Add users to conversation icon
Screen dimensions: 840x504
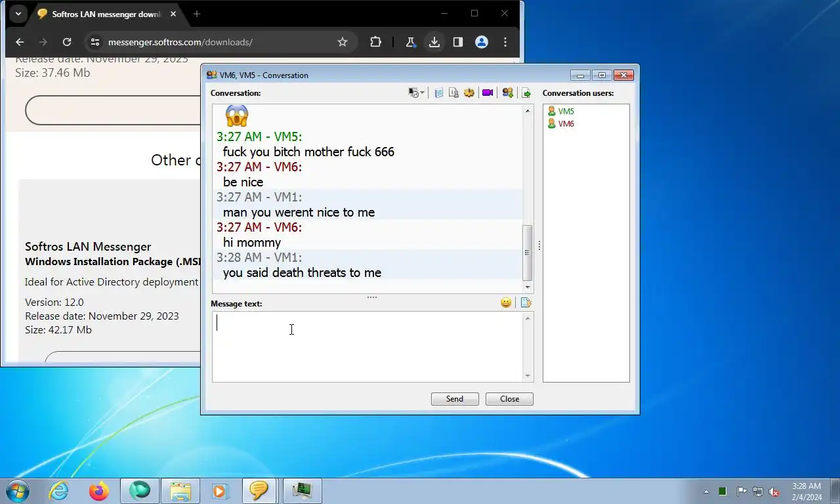507,93
